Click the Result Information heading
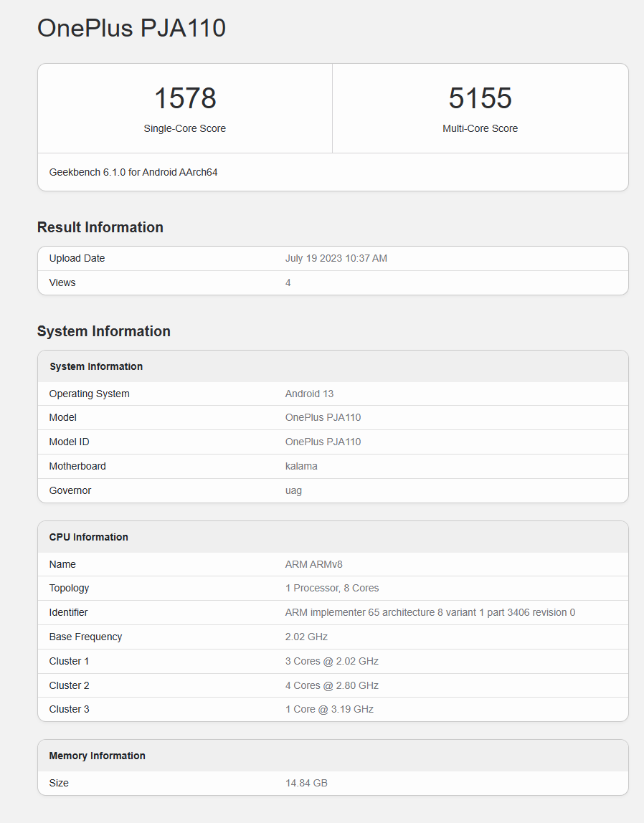 point(100,227)
